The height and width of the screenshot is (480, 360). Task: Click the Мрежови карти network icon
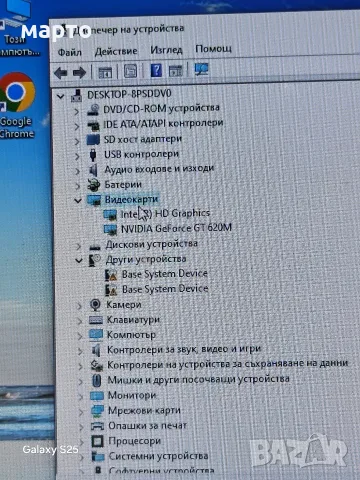(x=97, y=411)
